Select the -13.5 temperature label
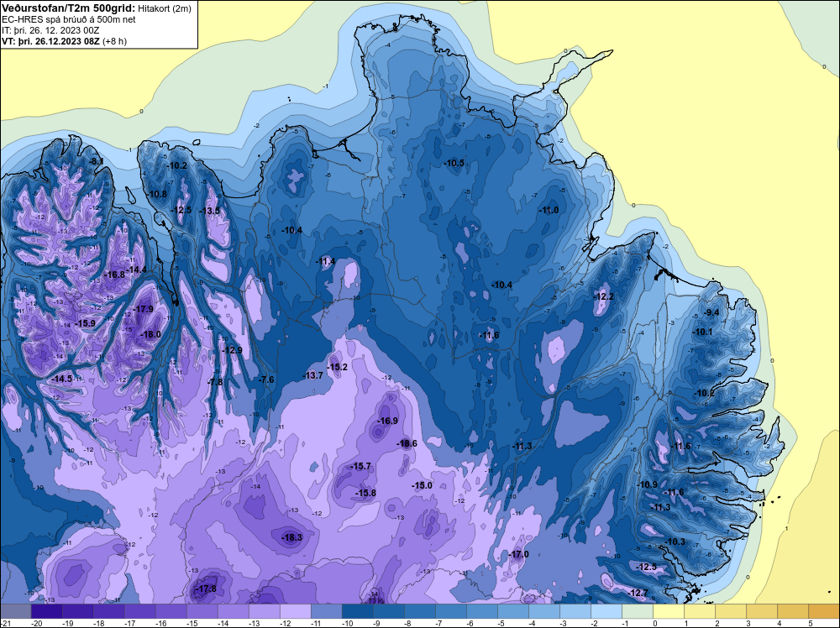Viewport: 840px width, 628px height. coord(210,211)
